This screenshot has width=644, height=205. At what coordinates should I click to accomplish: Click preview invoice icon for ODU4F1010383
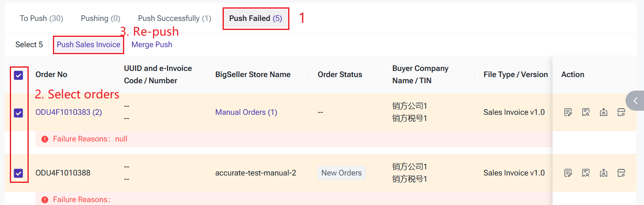tap(586, 112)
